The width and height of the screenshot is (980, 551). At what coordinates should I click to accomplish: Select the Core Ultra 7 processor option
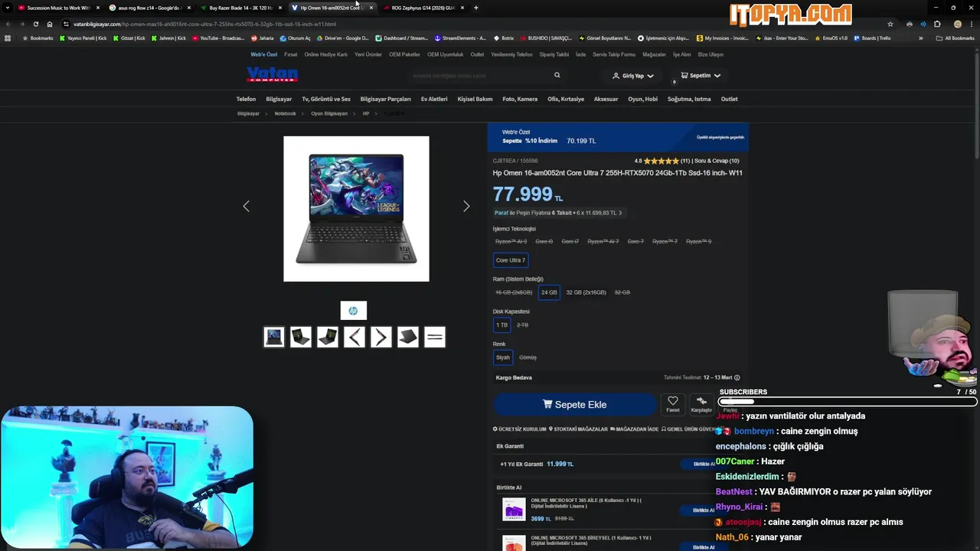coord(511,260)
